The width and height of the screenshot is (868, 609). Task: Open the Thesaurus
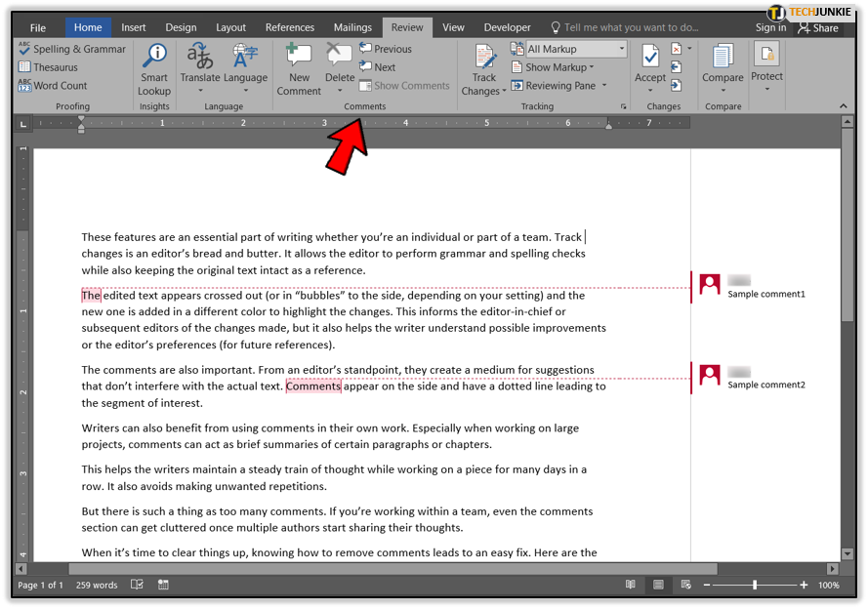[x=48, y=67]
